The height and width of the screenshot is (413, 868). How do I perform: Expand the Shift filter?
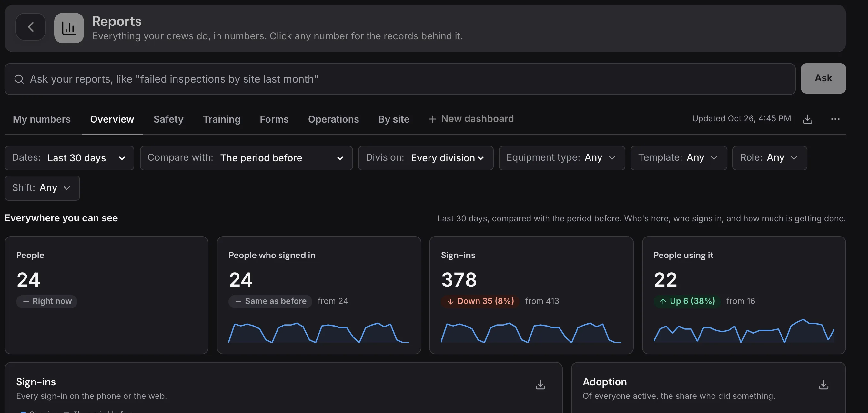[42, 188]
